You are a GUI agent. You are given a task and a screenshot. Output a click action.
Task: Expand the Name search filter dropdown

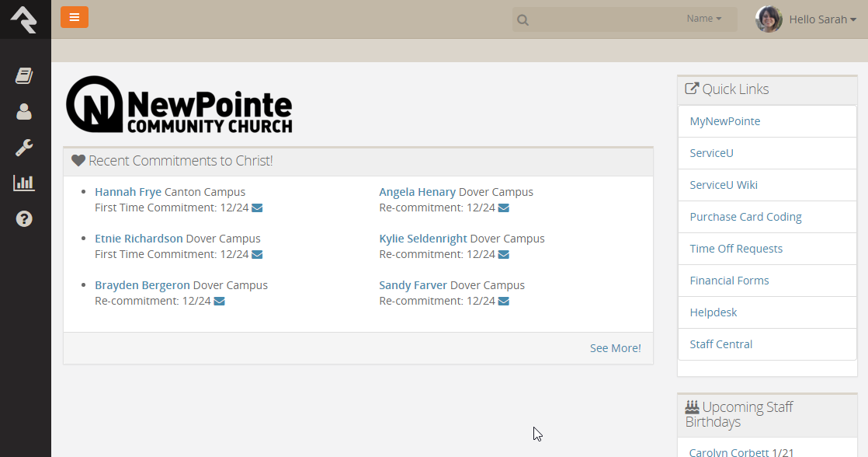[x=703, y=19]
